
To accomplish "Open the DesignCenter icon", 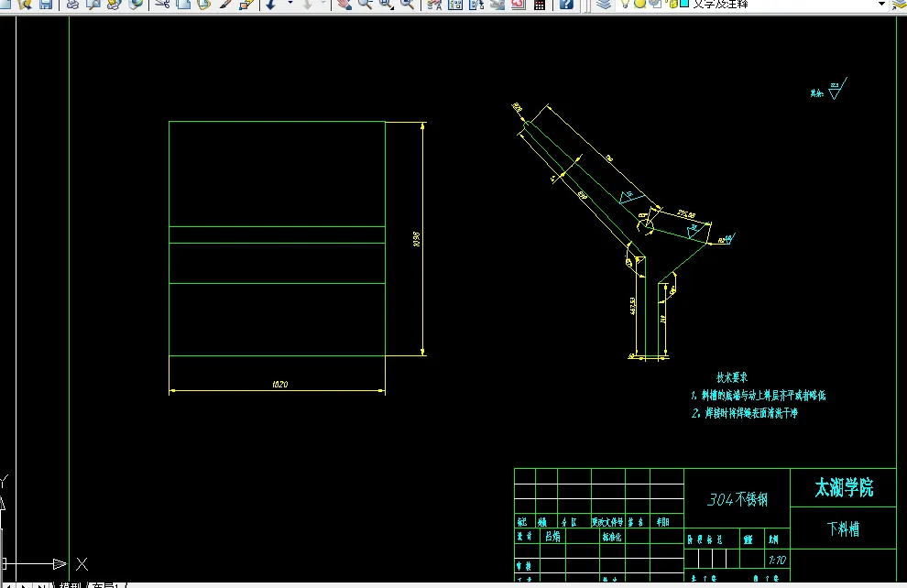I will click(455, 4).
